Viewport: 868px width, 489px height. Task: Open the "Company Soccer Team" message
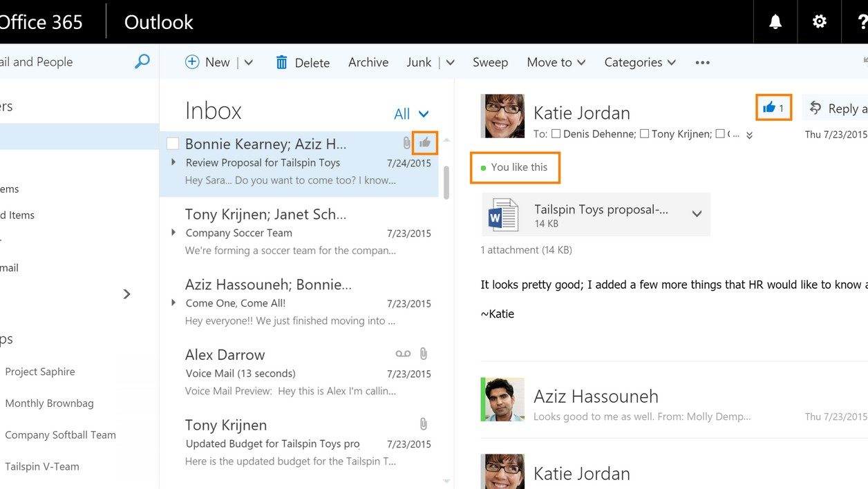299,233
